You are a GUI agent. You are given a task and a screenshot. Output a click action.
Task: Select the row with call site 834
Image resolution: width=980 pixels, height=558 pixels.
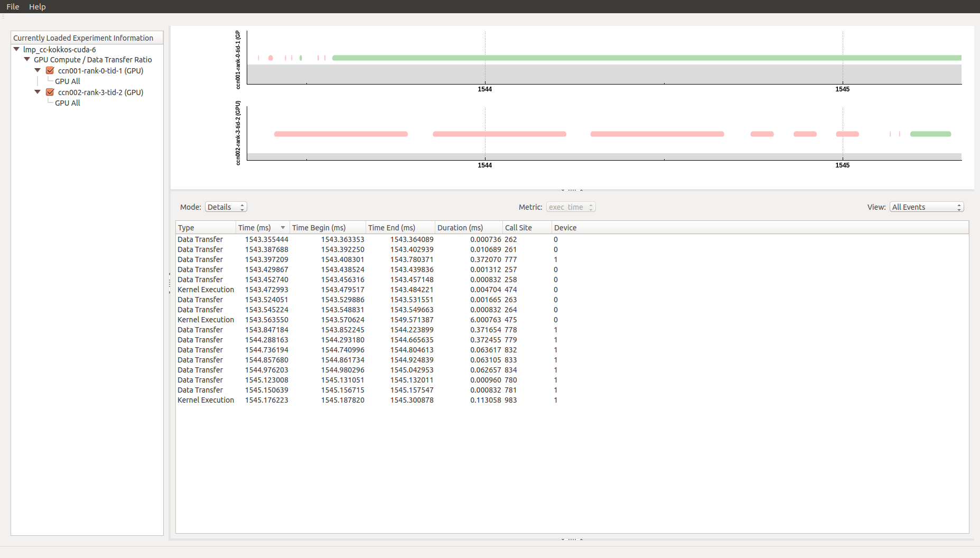point(572,370)
